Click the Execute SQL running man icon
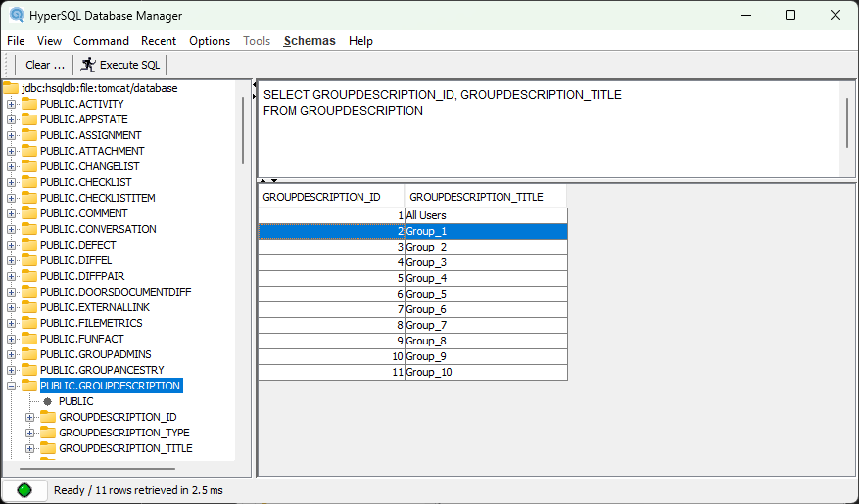This screenshot has height=504, width=859. [x=87, y=65]
